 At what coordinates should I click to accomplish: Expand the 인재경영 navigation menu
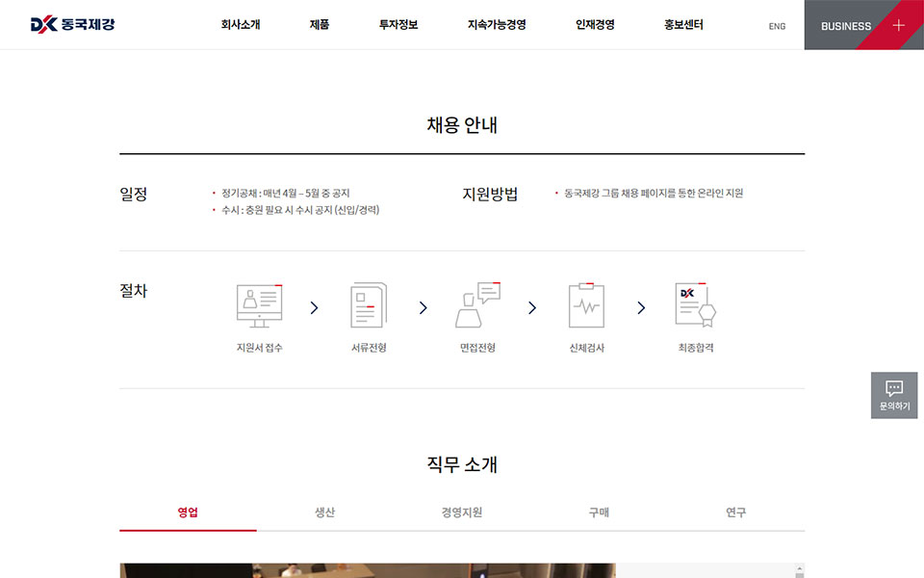pos(595,25)
